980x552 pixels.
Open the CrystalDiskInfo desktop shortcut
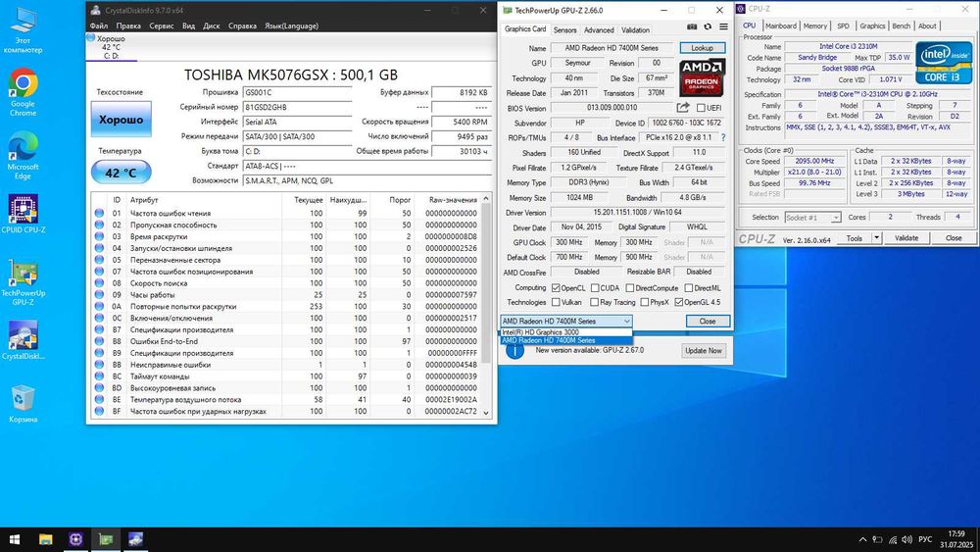pyautogui.click(x=24, y=339)
